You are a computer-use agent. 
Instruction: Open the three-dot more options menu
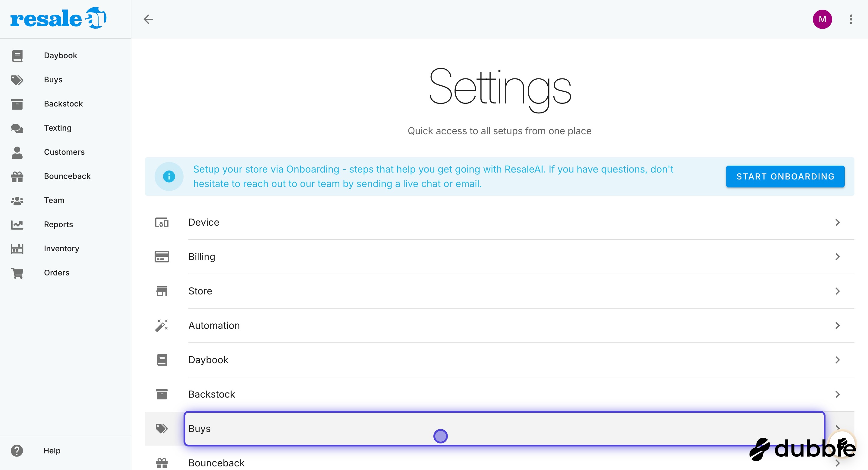(851, 19)
